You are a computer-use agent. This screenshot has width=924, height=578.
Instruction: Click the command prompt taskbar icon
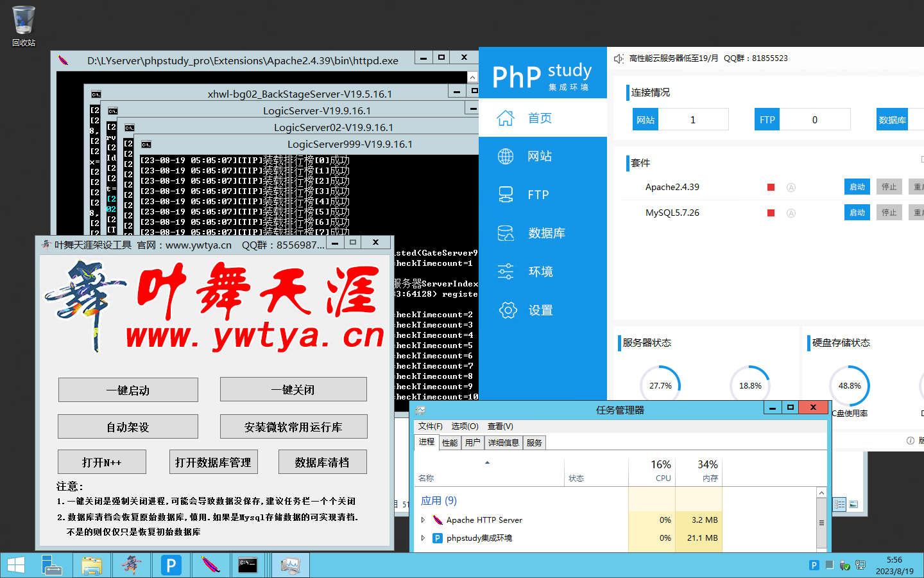[248, 565]
